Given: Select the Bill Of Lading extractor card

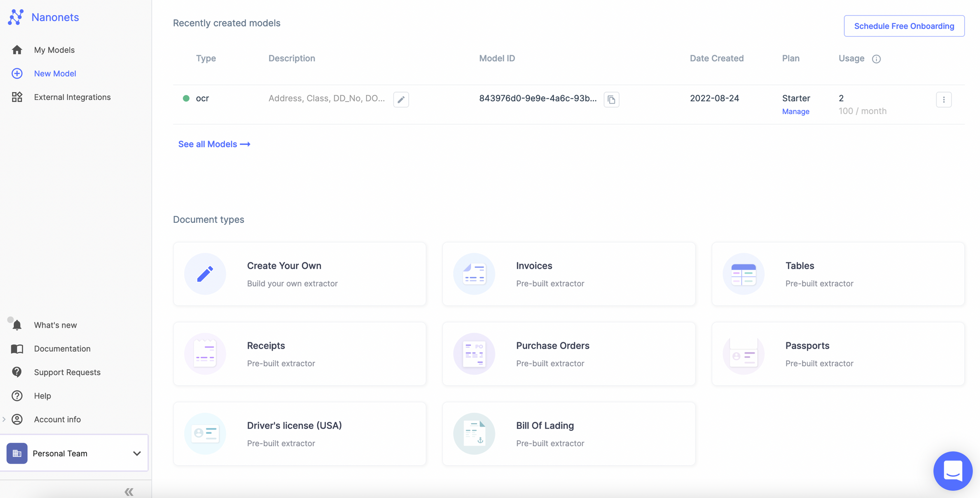Looking at the screenshot, I should tap(568, 433).
